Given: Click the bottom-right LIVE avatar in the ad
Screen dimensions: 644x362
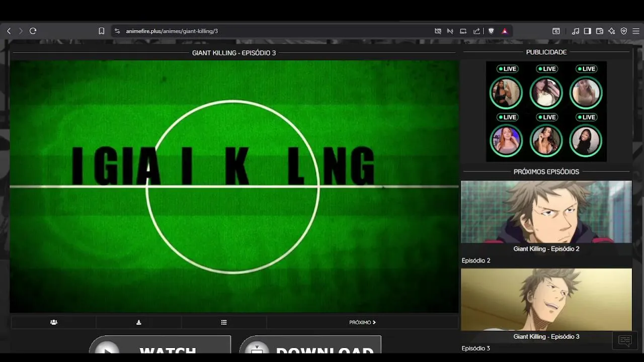Looking at the screenshot, I should (586, 141).
